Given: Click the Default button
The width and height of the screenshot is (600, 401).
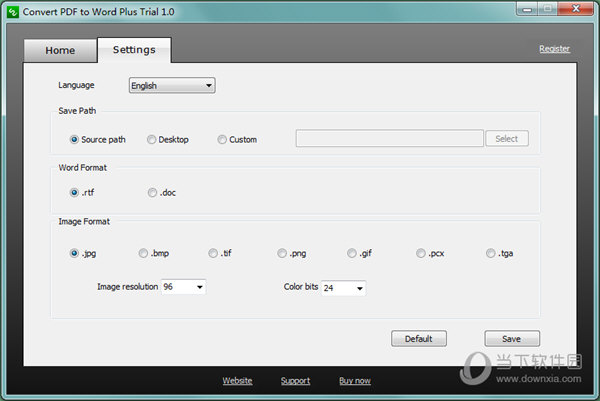Looking at the screenshot, I should [419, 339].
